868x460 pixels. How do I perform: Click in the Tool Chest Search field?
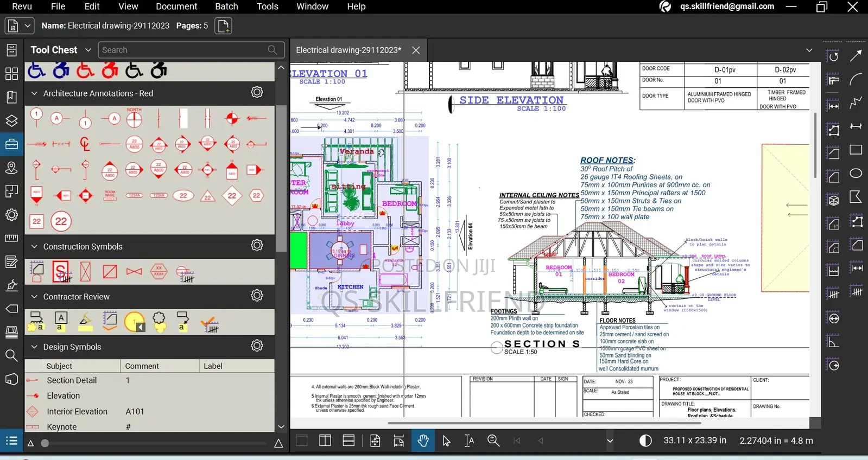pos(191,50)
